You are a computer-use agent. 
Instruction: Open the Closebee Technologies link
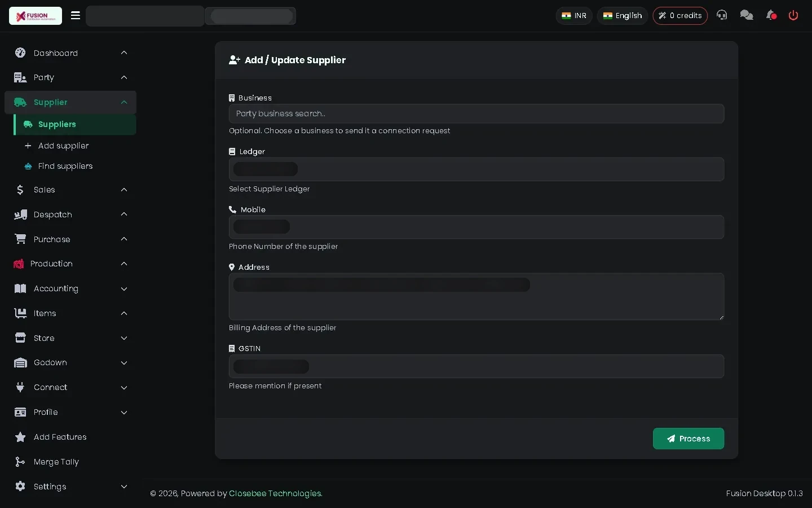click(x=276, y=493)
